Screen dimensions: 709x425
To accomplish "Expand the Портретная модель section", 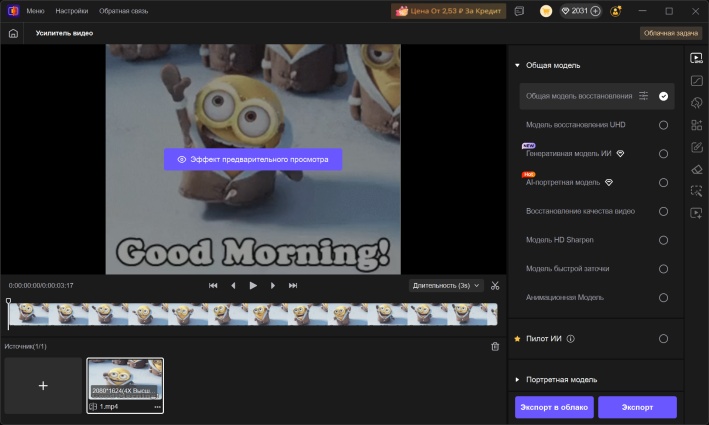I will (x=517, y=380).
